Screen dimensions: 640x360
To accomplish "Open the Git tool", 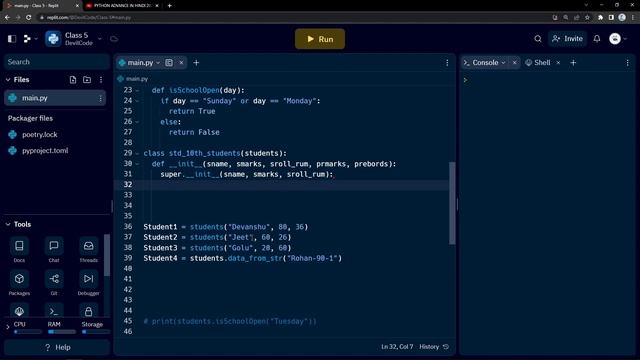I will (54, 283).
